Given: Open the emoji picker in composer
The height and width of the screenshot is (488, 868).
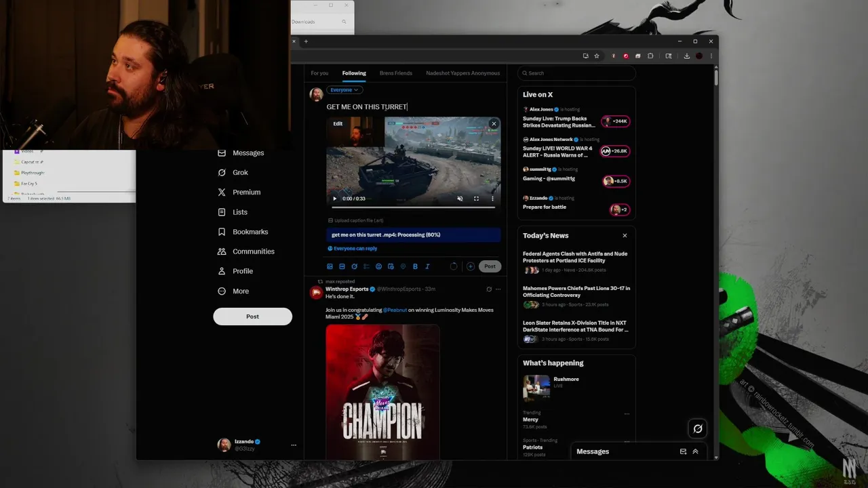Looking at the screenshot, I should point(378,266).
